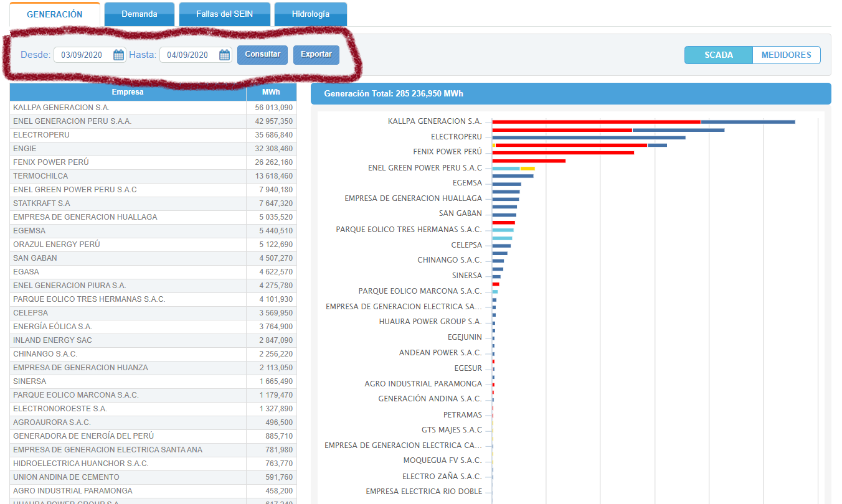Select the GENERACIÓN tab
Screen dimensions: 842x504
pyautogui.click(x=55, y=14)
